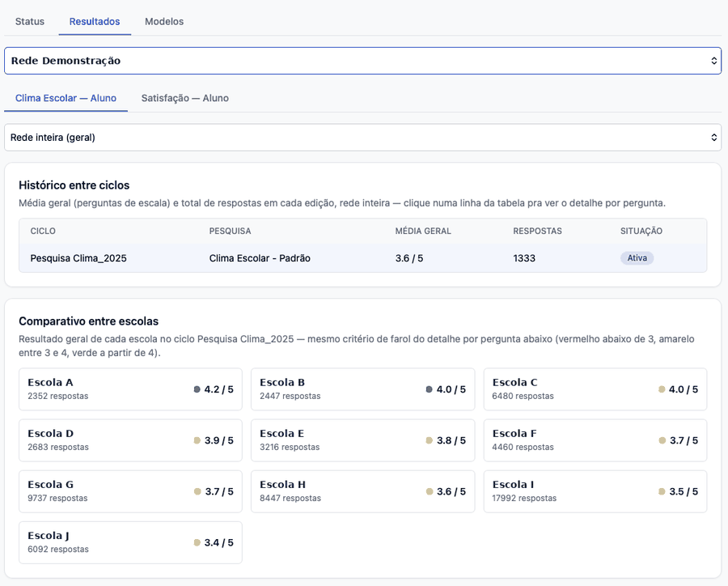Image resolution: width=728 pixels, height=586 pixels.
Task: Click Escola F yellow status dot
Action: pyautogui.click(x=662, y=440)
